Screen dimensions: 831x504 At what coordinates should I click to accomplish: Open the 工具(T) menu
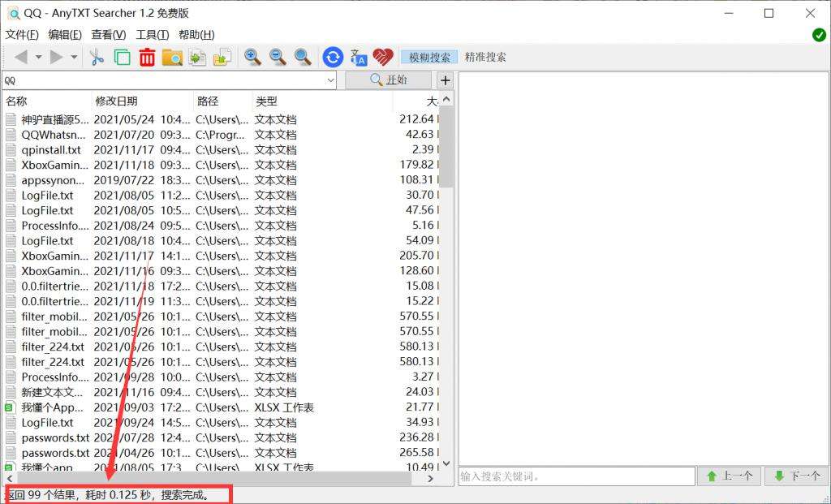pos(153,34)
